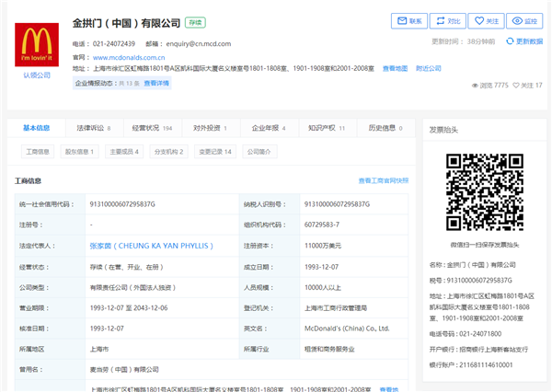Screen dimensions: 552x392
Task: Click the 关注 follow heart button
Action: pyautogui.click(x=486, y=21)
